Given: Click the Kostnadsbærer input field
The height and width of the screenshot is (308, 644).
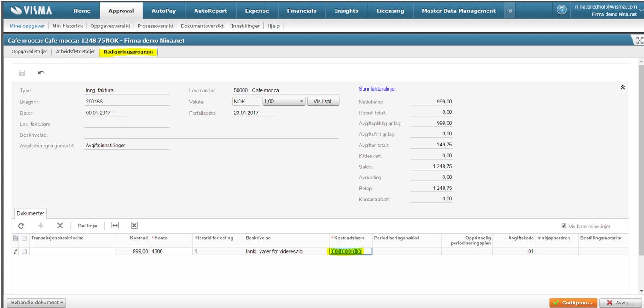Looking at the screenshot, I should click(x=350, y=251).
